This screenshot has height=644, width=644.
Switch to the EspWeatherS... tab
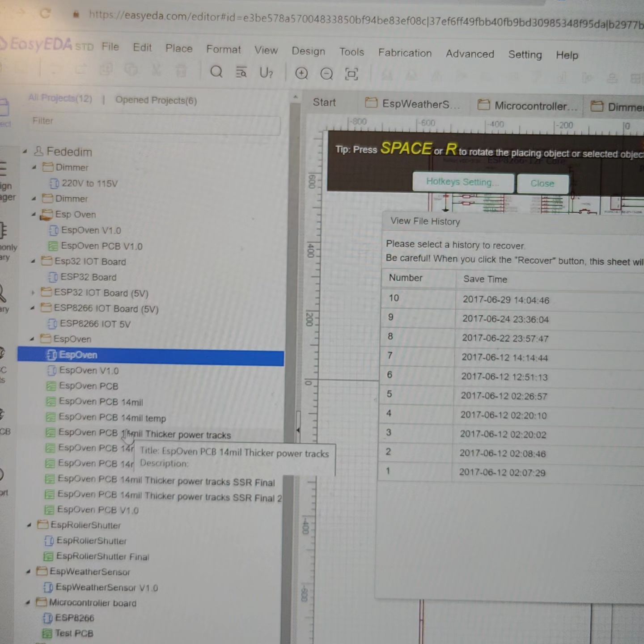(x=412, y=104)
